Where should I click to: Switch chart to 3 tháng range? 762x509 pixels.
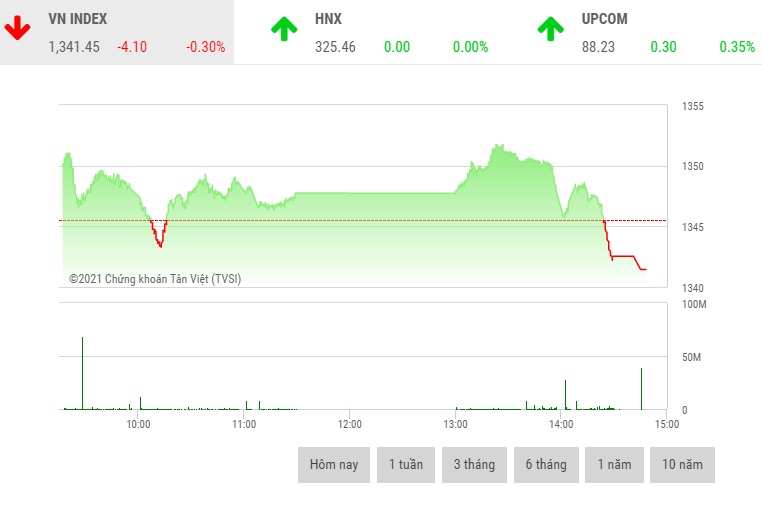pos(474,464)
